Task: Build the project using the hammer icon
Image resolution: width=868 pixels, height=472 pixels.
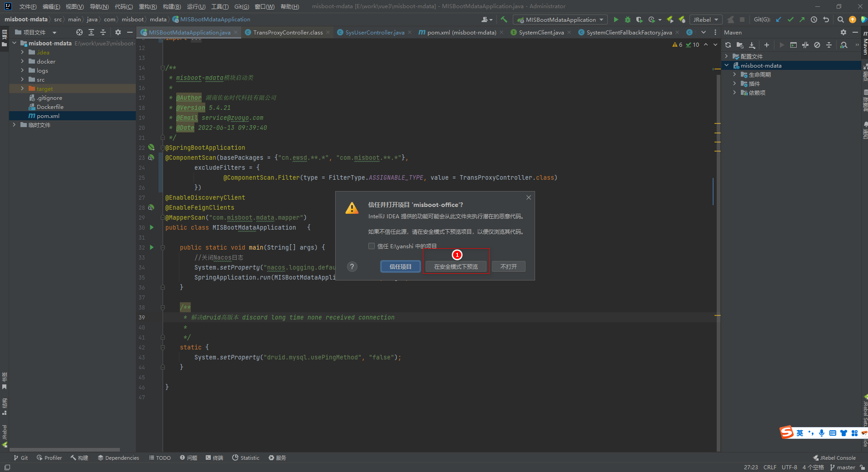Action: 504,20
